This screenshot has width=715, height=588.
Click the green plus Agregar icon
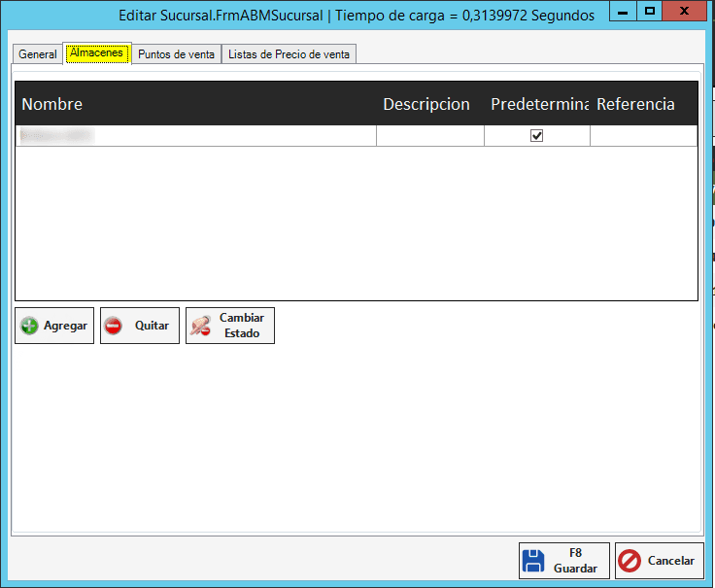(x=28, y=327)
